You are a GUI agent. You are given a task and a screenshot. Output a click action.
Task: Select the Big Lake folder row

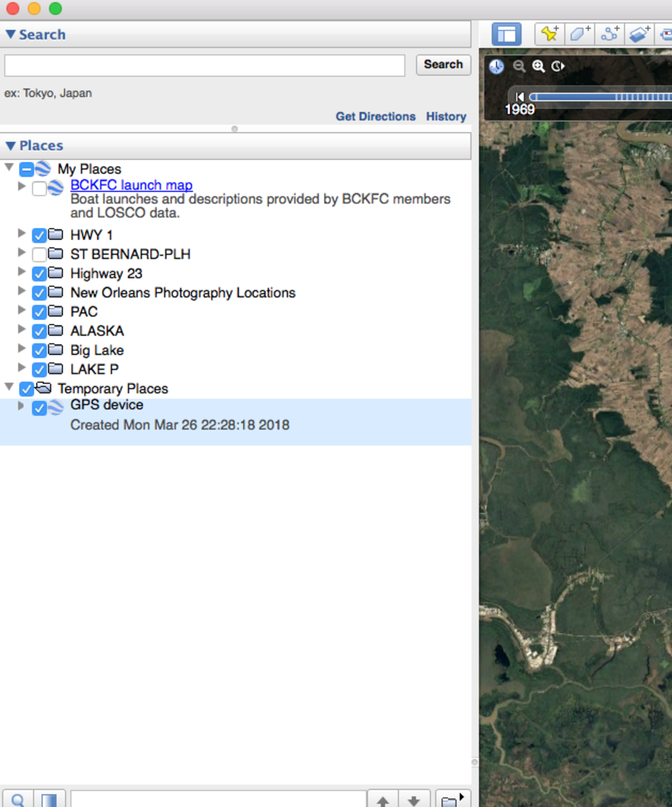tap(97, 350)
